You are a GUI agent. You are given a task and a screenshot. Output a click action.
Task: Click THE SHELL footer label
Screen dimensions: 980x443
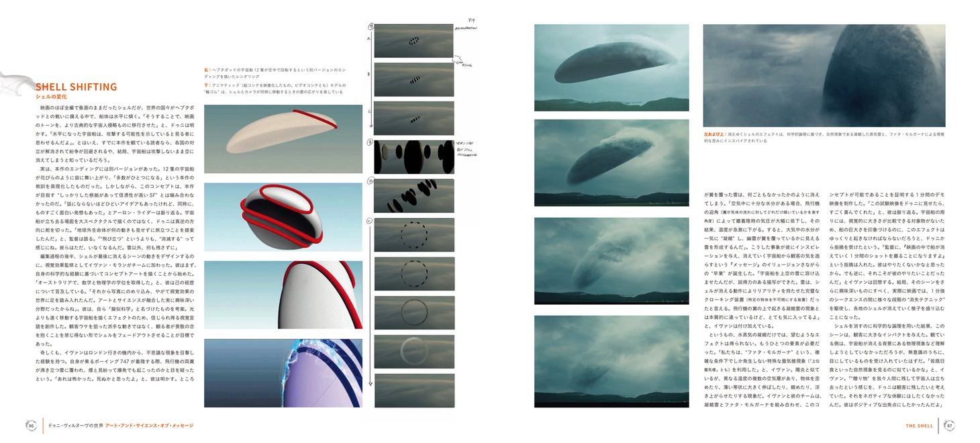click(919, 426)
